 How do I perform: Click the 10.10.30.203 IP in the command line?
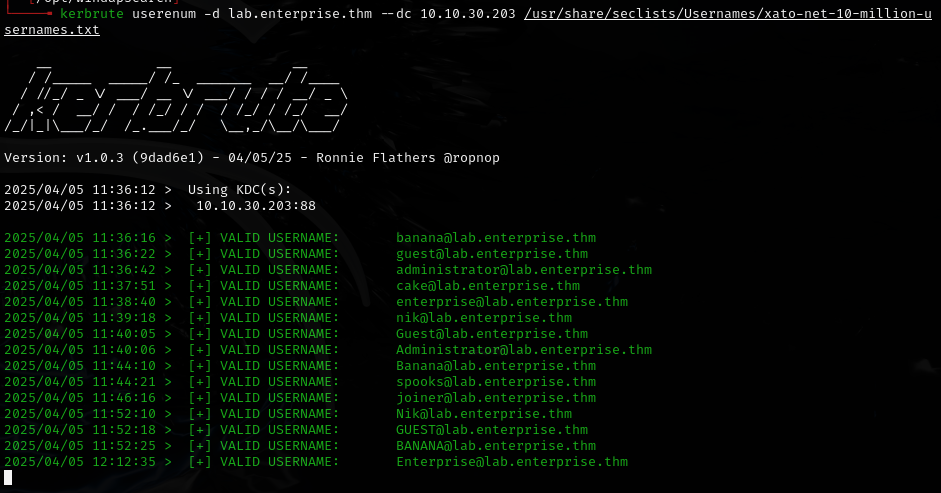(x=467, y=13)
